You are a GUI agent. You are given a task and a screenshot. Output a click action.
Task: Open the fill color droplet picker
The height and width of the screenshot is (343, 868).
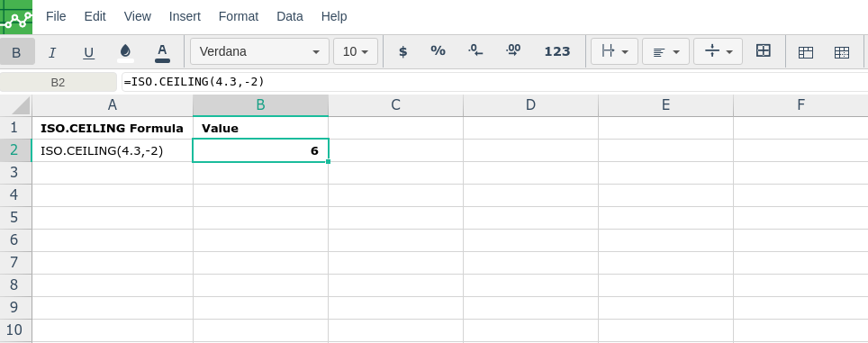[x=125, y=52]
